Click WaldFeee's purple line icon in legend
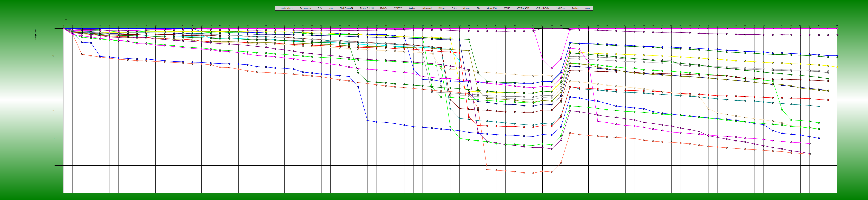The height and width of the screenshot is (200, 868). click(554, 8)
